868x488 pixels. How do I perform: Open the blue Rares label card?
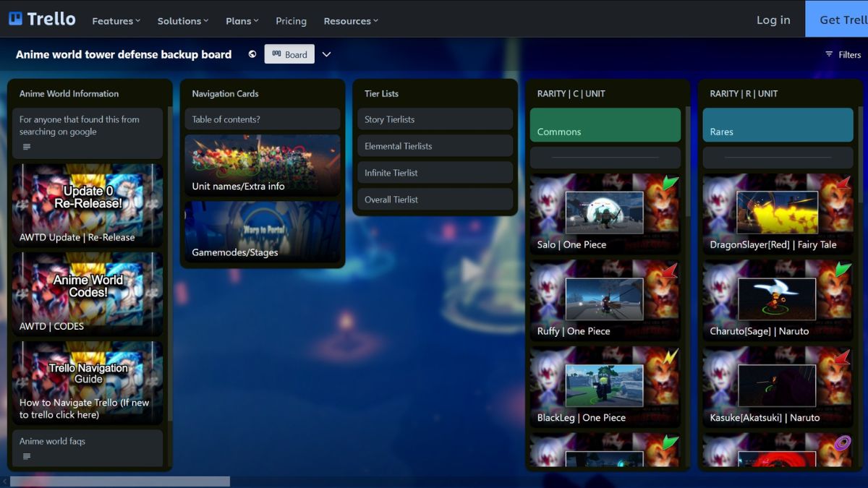pos(778,125)
